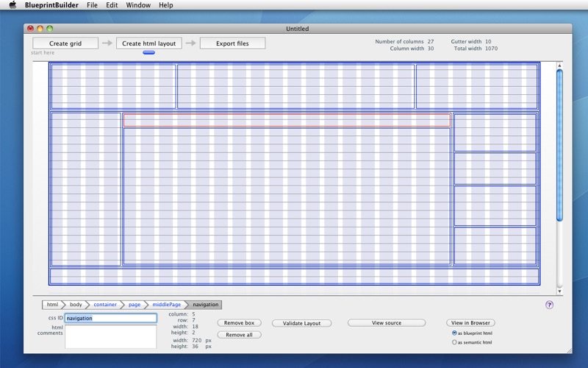Select the 'body' breadcrumb item
Viewport: 588px width, 368px height.
pos(76,305)
